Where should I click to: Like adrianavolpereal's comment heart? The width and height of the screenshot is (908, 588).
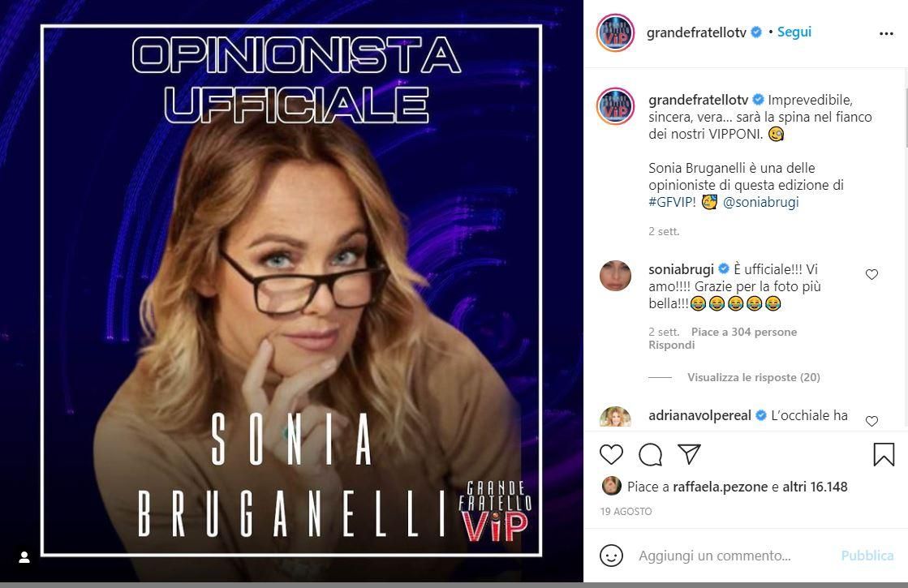871,421
